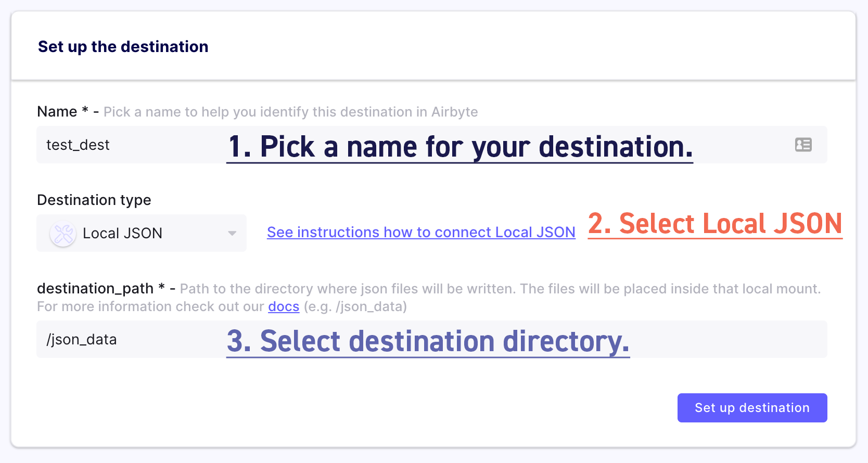Click the contact card autofill icon in Name field
This screenshot has height=463, width=868.
(803, 145)
